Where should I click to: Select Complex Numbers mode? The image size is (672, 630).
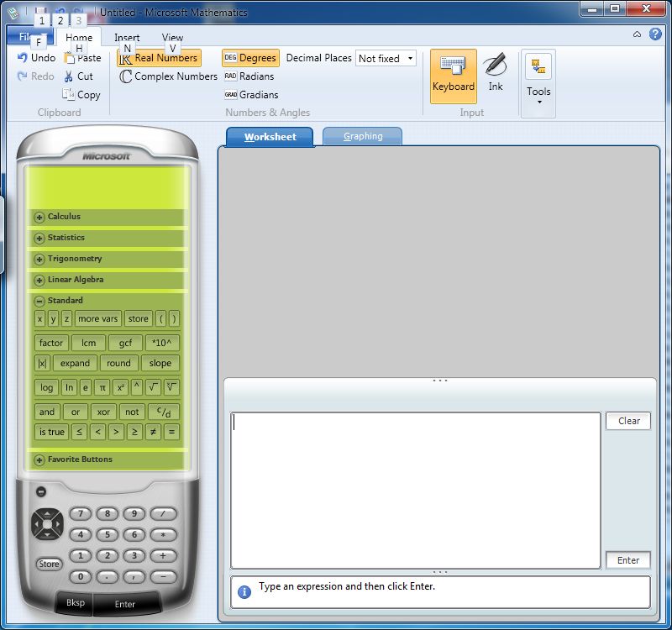coord(168,76)
